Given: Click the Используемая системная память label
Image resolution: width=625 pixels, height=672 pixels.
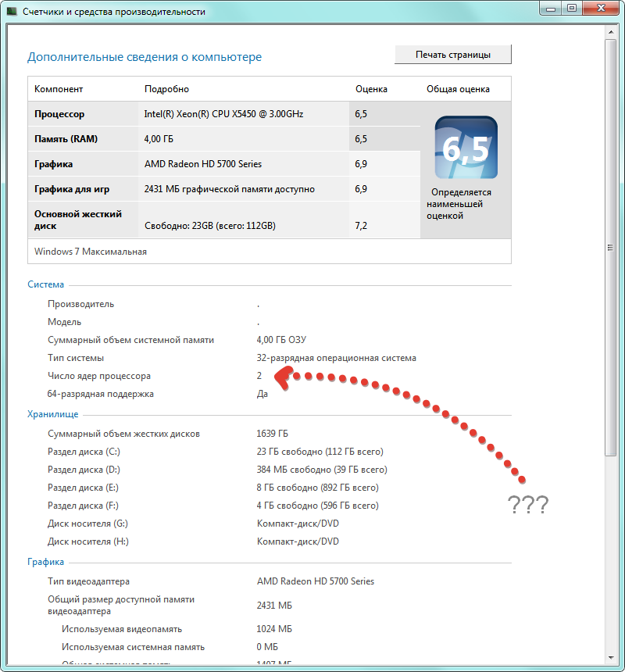Looking at the screenshot, I should tap(134, 647).
